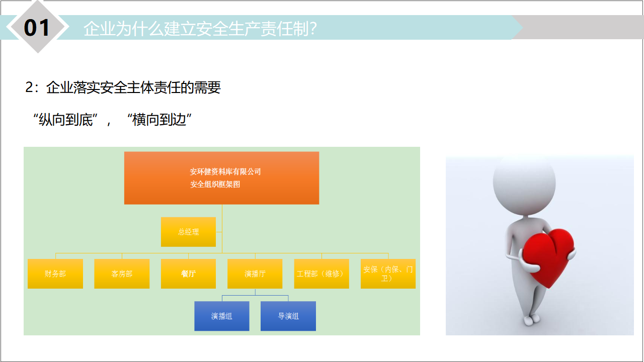Select the slide title about 安全生产责任制
Image resolution: width=644 pixels, height=362 pixels.
pos(200,28)
